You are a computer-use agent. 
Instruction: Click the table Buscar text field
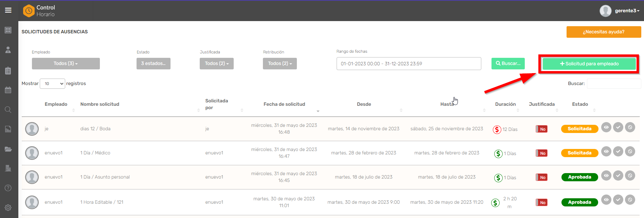614,84
